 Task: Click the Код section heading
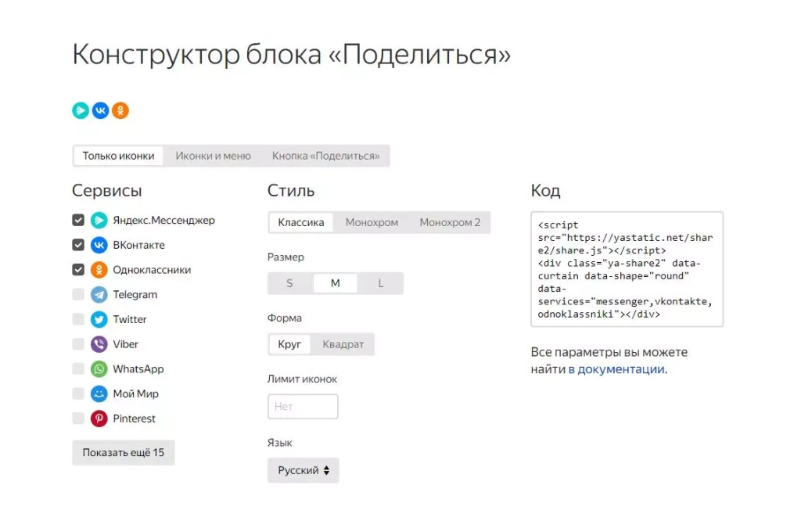pyautogui.click(x=545, y=191)
